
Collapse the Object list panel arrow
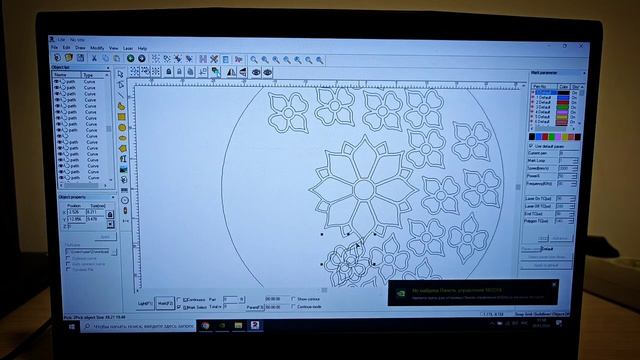coord(108,67)
